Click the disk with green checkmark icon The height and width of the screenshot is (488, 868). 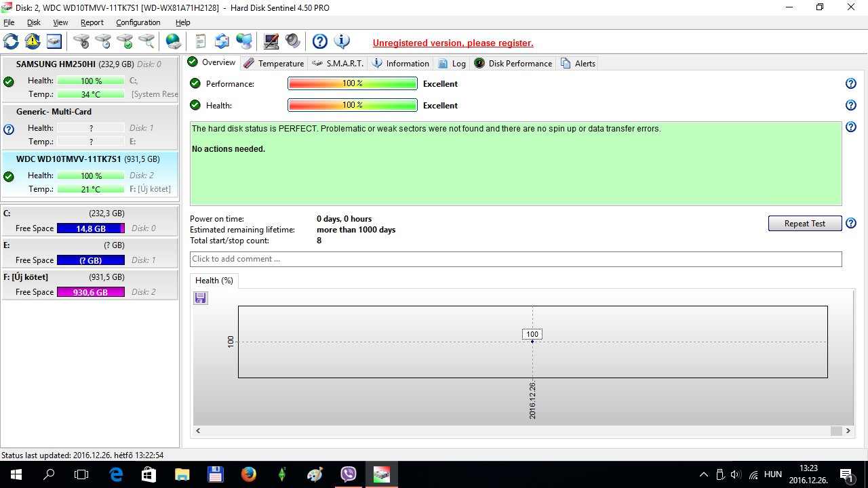(x=125, y=41)
